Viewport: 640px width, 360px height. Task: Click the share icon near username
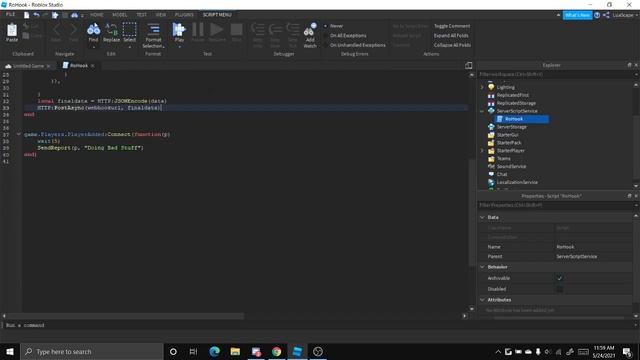[606, 15]
